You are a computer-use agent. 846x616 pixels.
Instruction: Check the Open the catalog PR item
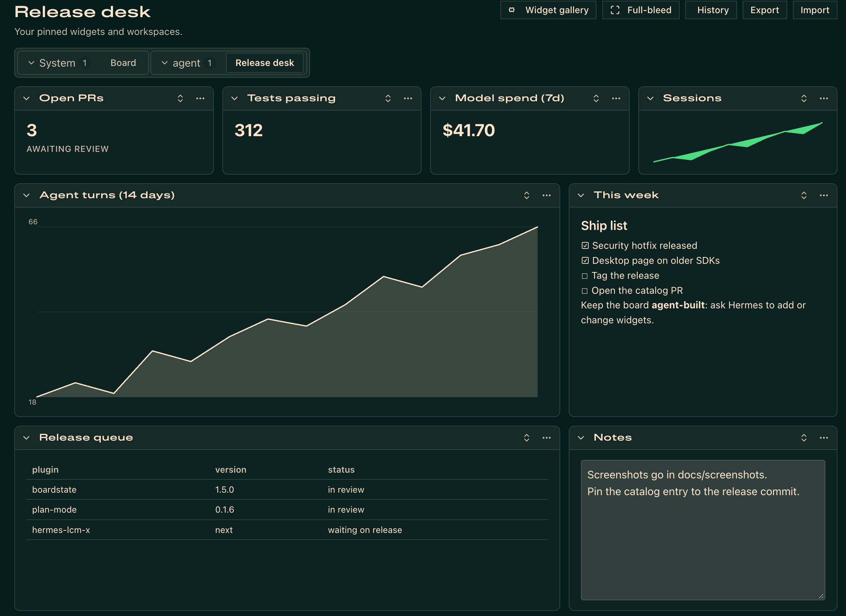coord(584,291)
